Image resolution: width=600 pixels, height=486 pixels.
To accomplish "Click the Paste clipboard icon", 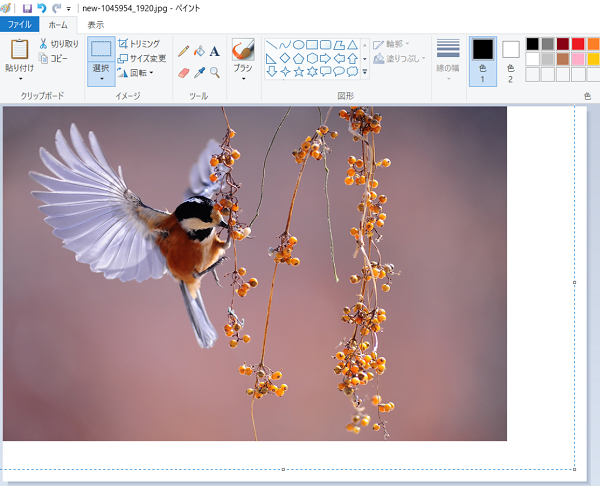I will click(x=19, y=49).
